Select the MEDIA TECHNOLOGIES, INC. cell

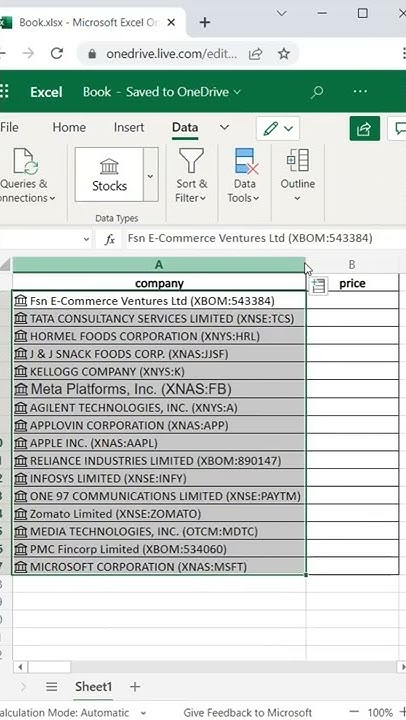[x=159, y=531]
